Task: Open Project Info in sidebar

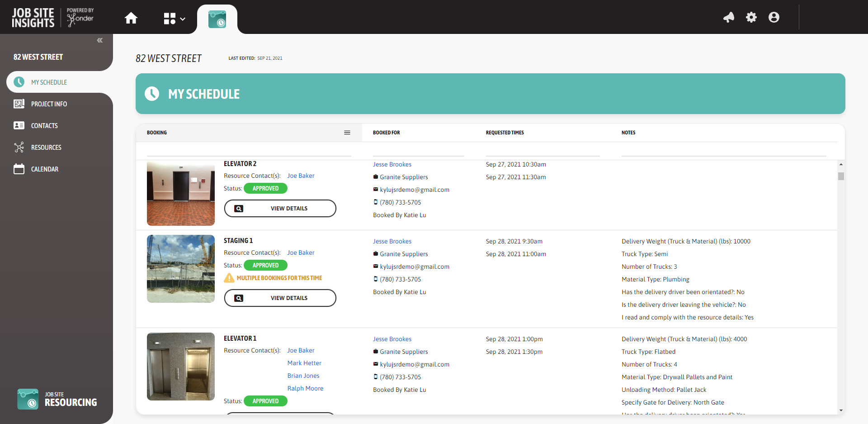Action: (x=49, y=104)
